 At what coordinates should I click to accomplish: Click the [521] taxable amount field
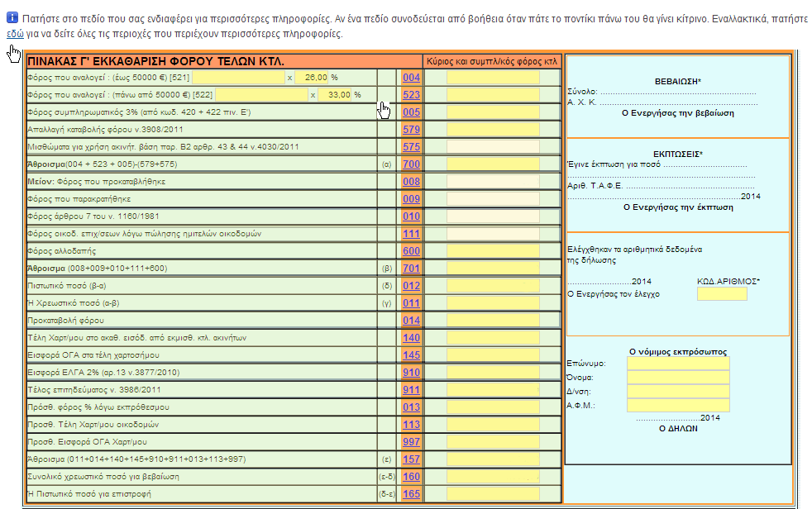coord(238,78)
